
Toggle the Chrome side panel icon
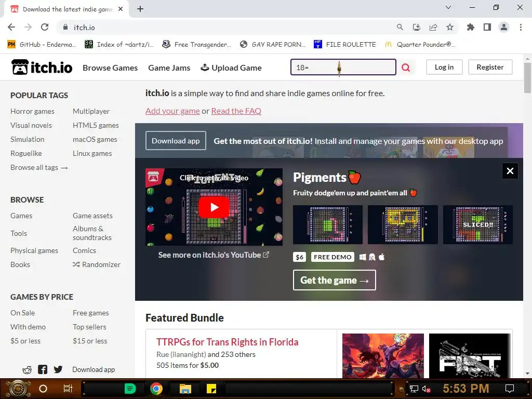pos(487,27)
